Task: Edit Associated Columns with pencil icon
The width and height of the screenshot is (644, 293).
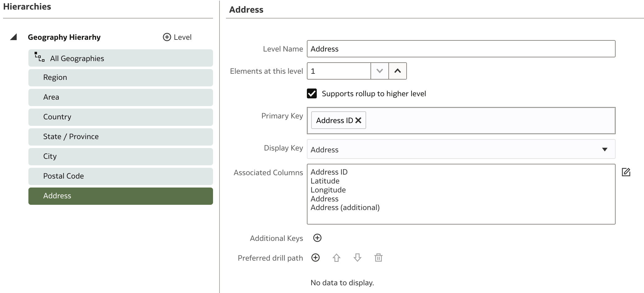Action: click(x=626, y=172)
